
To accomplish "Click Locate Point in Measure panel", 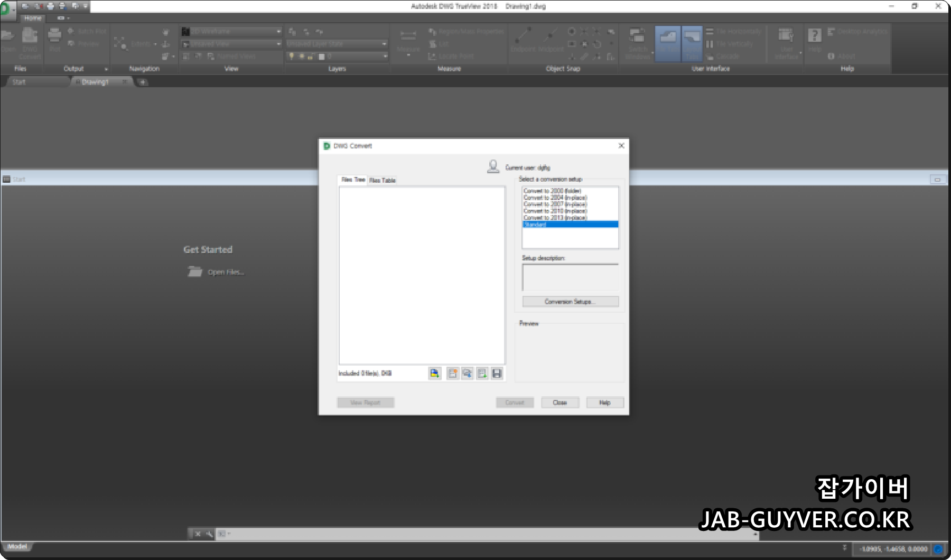I will click(451, 56).
